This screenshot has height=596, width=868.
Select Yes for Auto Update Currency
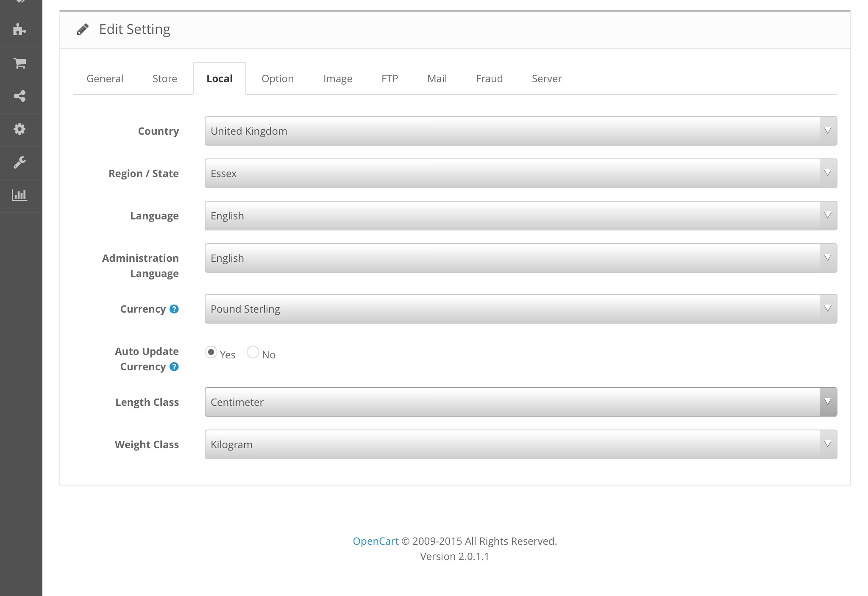(x=211, y=352)
